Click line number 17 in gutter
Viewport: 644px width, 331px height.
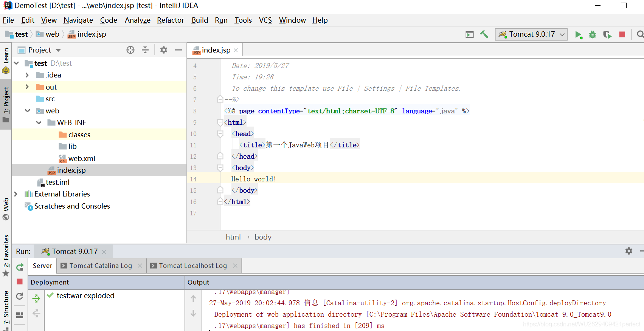(x=193, y=213)
